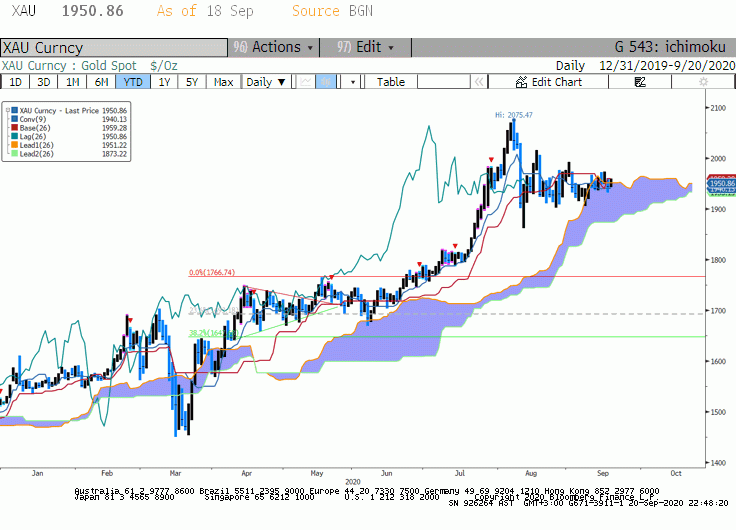Select the 1D time range tab
Viewport: 736px width, 530px height.
click(15, 82)
